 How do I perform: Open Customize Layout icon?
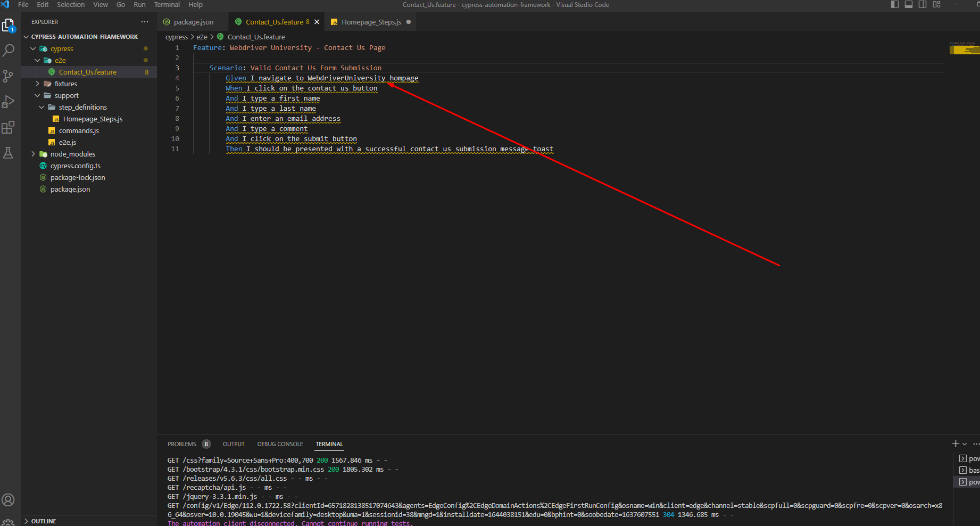(936, 4)
